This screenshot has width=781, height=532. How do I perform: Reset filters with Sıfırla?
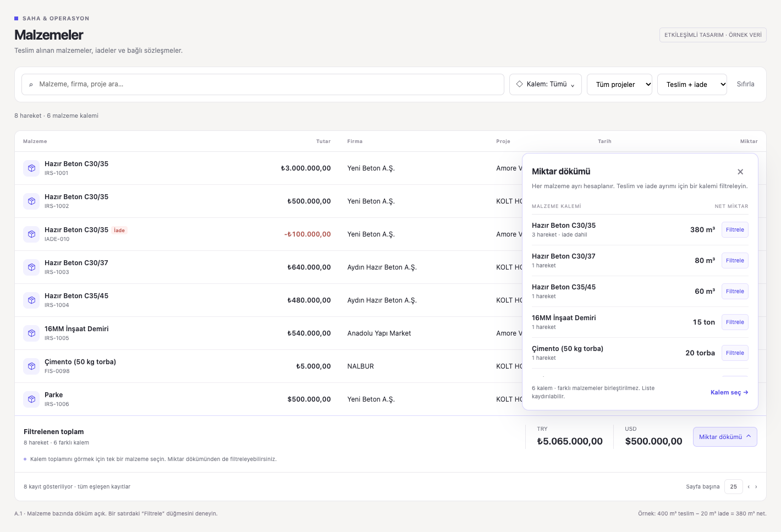click(x=745, y=84)
